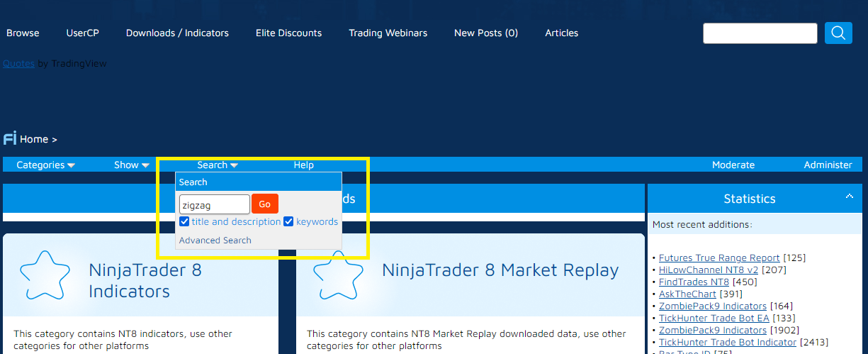Collapse the Statistics panel with its arrow
The image size is (868, 354).
(x=849, y=197)
